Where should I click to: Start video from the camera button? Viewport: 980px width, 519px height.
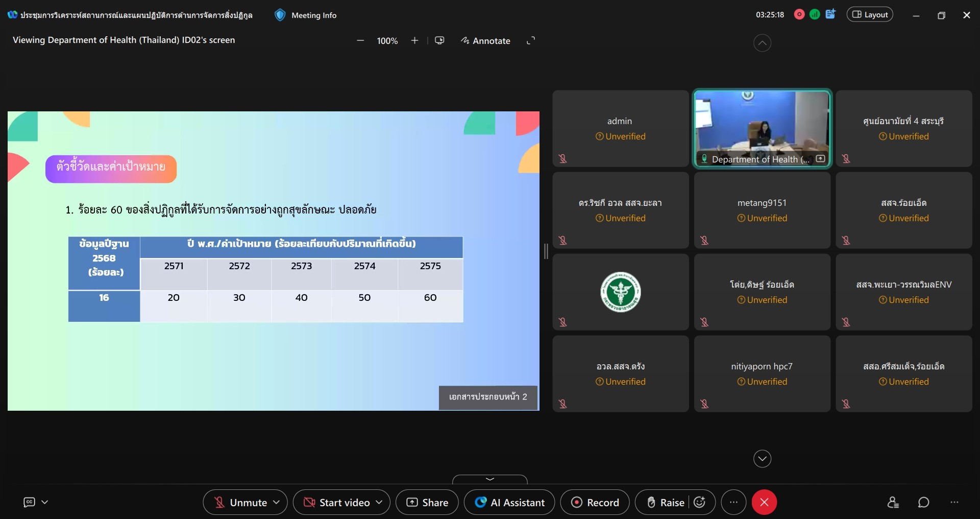click(337, 503)
